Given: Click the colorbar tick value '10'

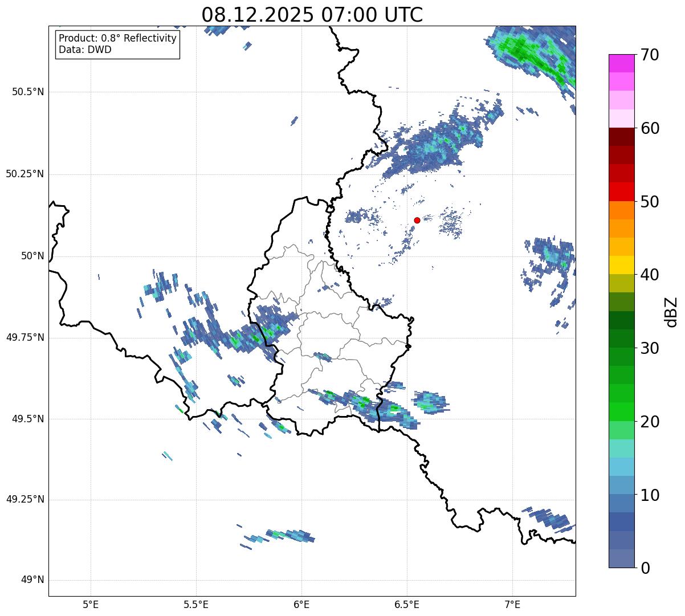Looking at the screenshot, I should 650,495.
